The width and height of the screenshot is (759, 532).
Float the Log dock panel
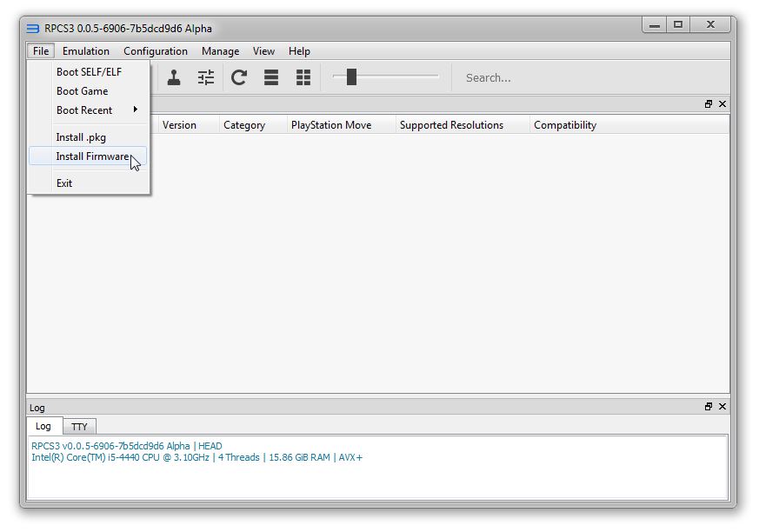709,406
